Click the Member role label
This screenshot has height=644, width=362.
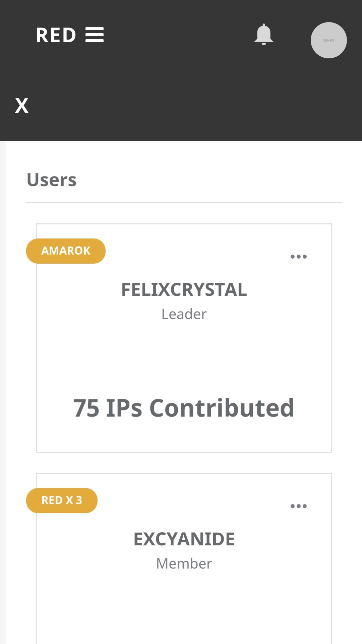click(x=184, y=564)
